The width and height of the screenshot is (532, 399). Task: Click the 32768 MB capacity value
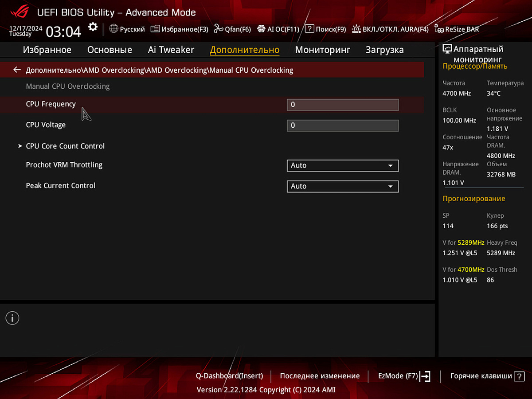point(501,175)
